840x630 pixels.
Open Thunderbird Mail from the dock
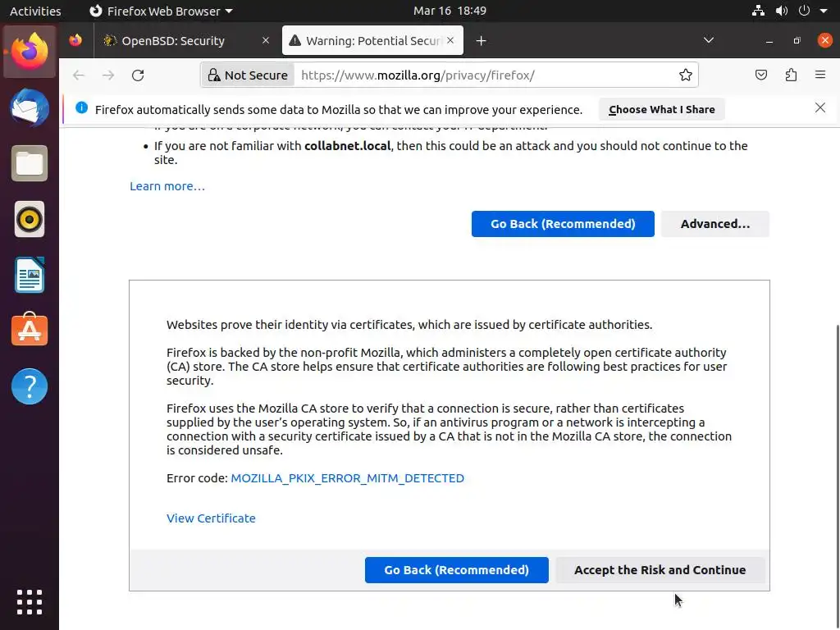point(30,107)
